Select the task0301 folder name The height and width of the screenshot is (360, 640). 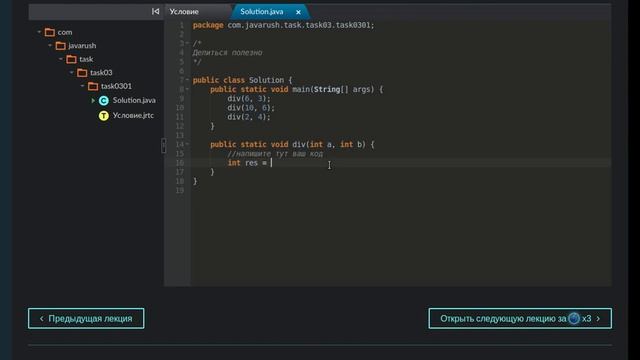coord(116,86)
